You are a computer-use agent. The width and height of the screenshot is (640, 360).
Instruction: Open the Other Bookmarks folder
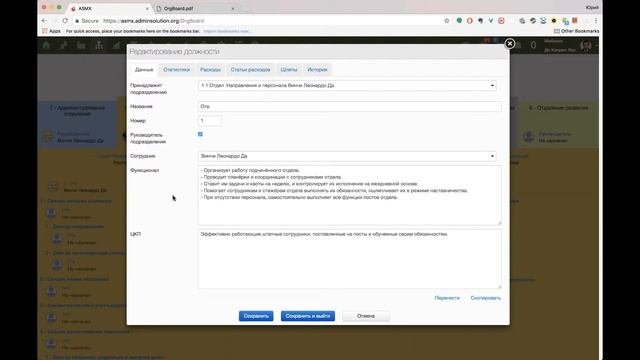(576, 31)
